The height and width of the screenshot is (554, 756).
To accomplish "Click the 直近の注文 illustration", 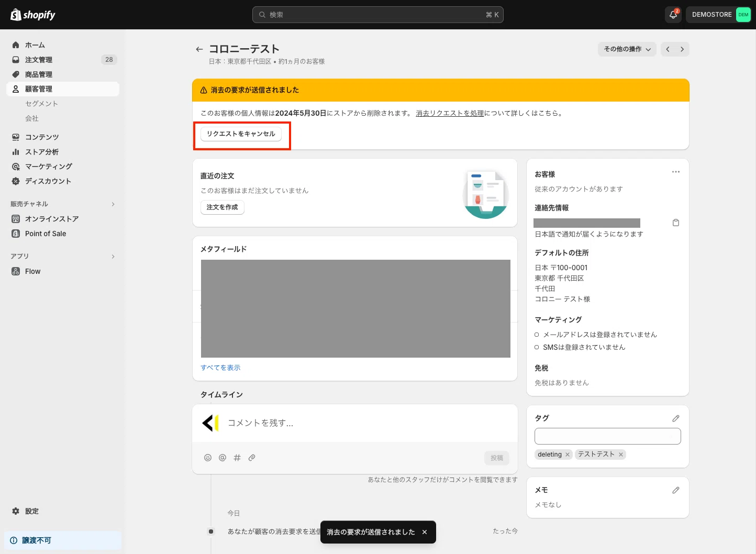I will 486,194.
